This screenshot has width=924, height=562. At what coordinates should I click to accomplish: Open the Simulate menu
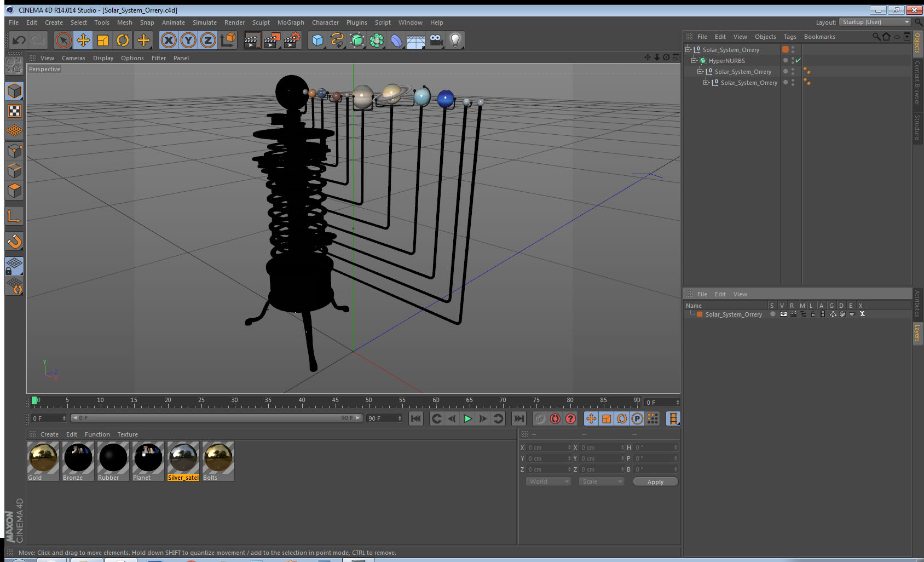pos(205,22)
